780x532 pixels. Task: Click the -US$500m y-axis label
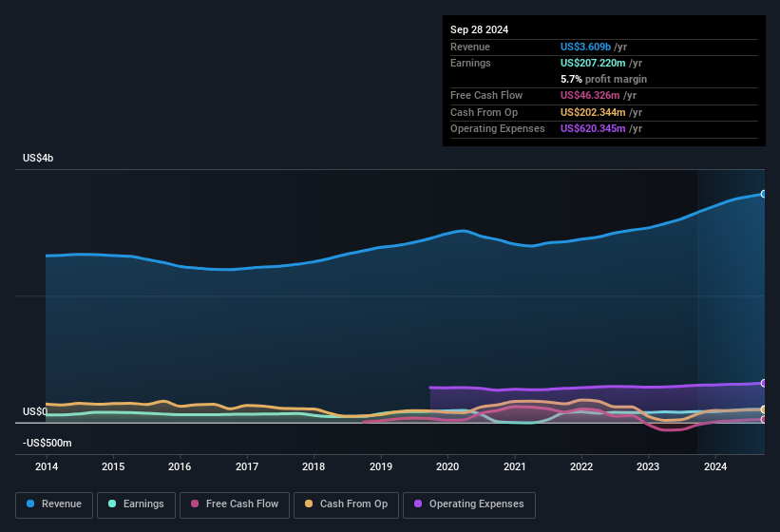pyautogui.click(x=48, y=443)
